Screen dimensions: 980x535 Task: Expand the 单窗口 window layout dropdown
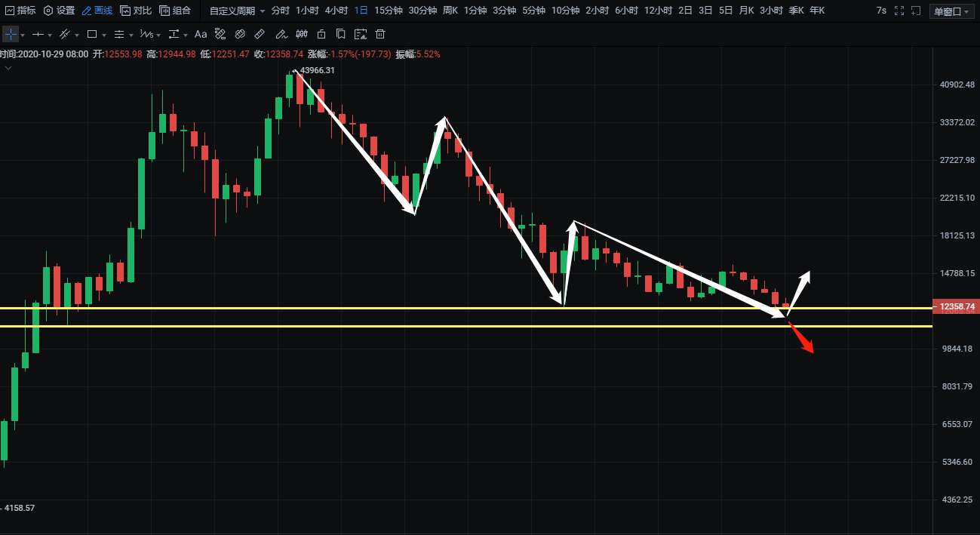click(x=952, y=11)
